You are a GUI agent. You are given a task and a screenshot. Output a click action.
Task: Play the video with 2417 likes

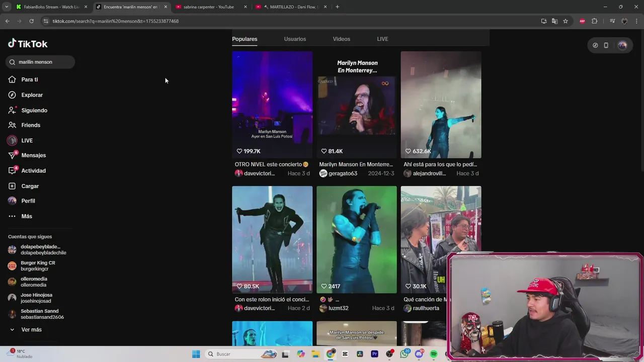pyautogui.click(x=357, y=239)
